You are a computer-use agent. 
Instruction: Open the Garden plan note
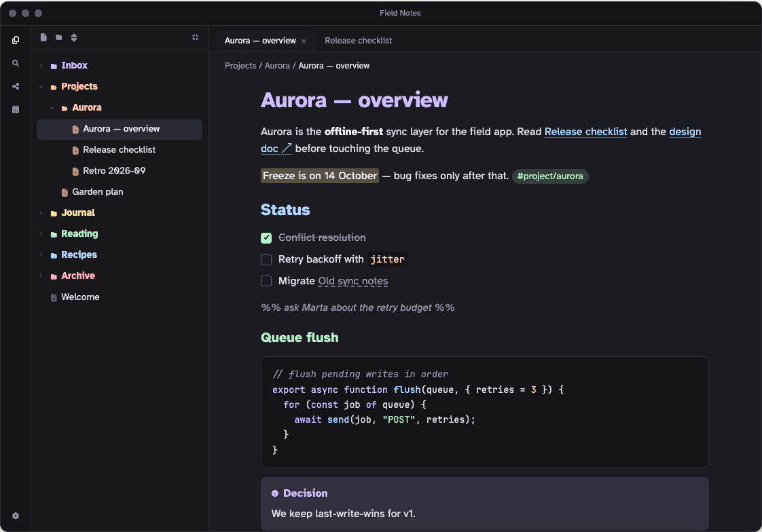click(x=120, y=192)
